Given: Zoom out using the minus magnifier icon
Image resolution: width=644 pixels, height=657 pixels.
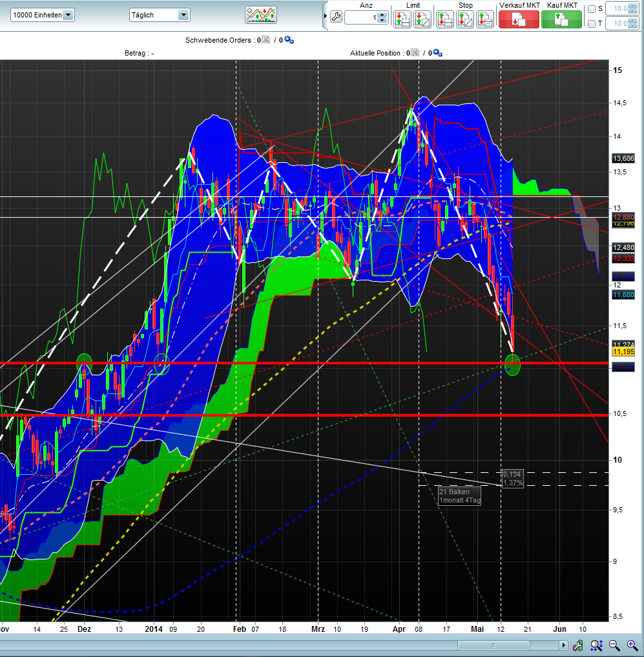Looking at the screenshot, I should click(614, 645).
